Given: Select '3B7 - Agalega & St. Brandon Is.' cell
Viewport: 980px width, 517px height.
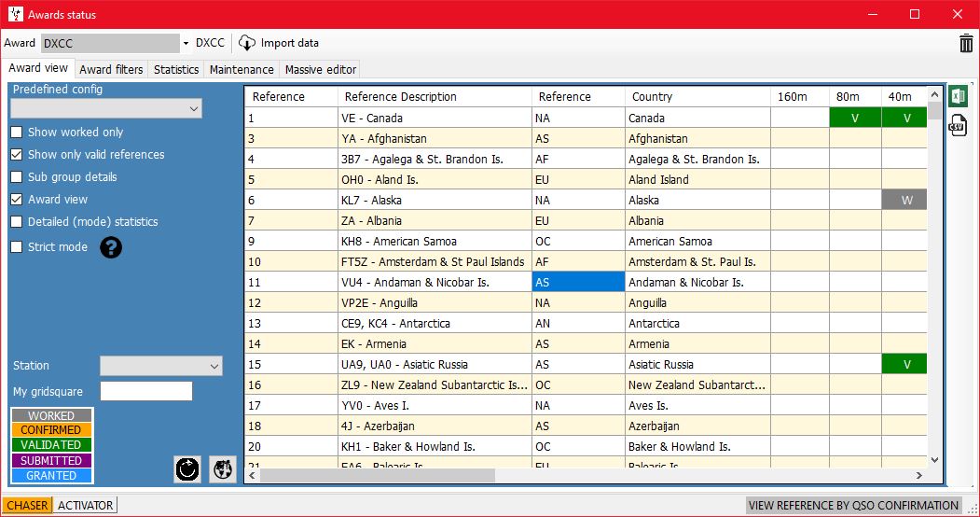Looking at the screenshot, I should tap(435, 159).
